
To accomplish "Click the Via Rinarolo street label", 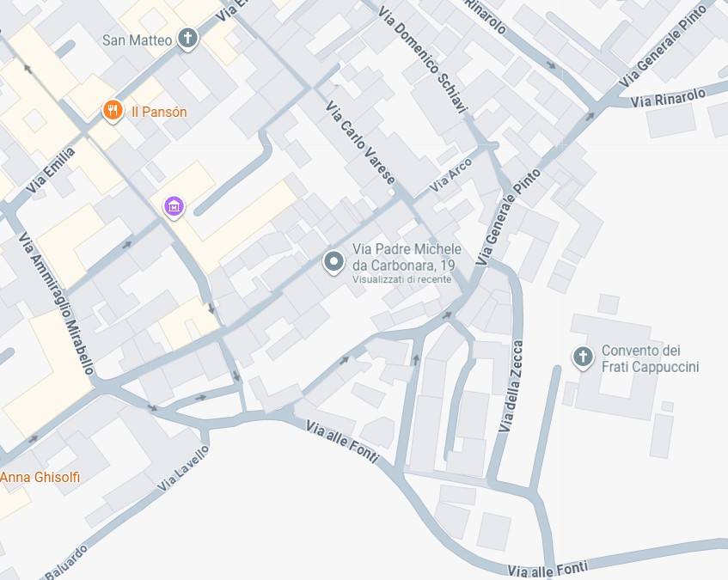I will click(668, 98).
